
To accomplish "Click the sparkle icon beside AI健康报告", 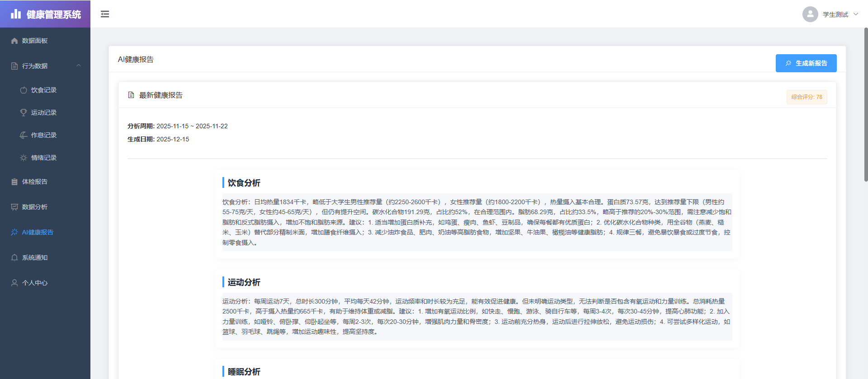I will click(14, 232).
